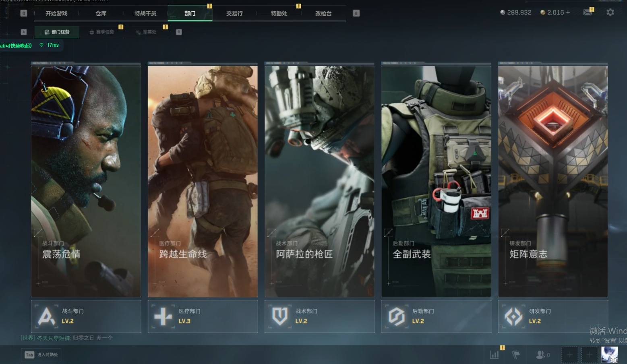This screenshot has width=627, height=364.
Task: Click the gold coin currency icon
Action: pos(543,12)
